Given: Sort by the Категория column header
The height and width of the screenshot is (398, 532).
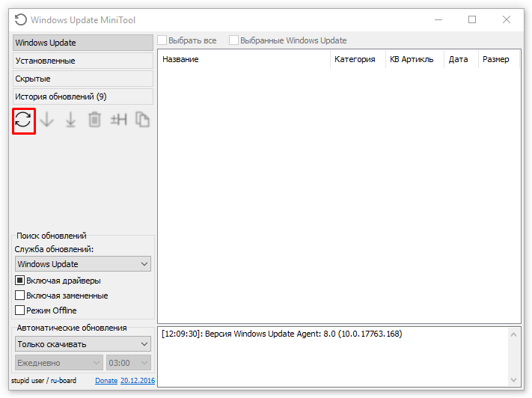Looking at the screenshot, I should click(358, 59).
